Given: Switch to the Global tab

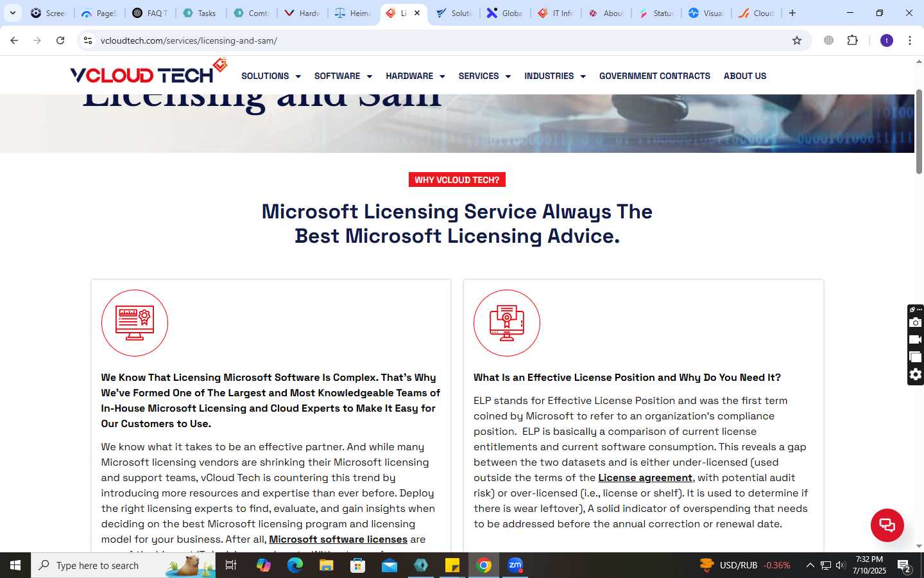Looking at the screenshot, I should [504, 13].
